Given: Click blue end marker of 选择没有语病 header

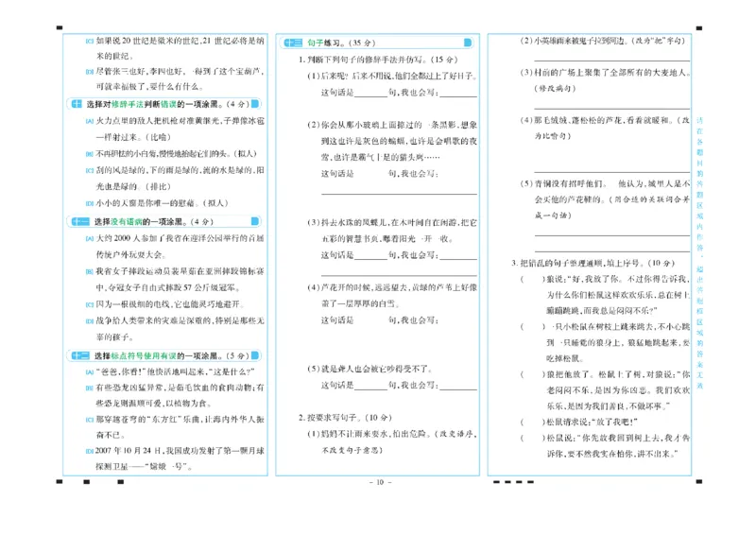Looking at the screenshot, I should pos(255,221).
